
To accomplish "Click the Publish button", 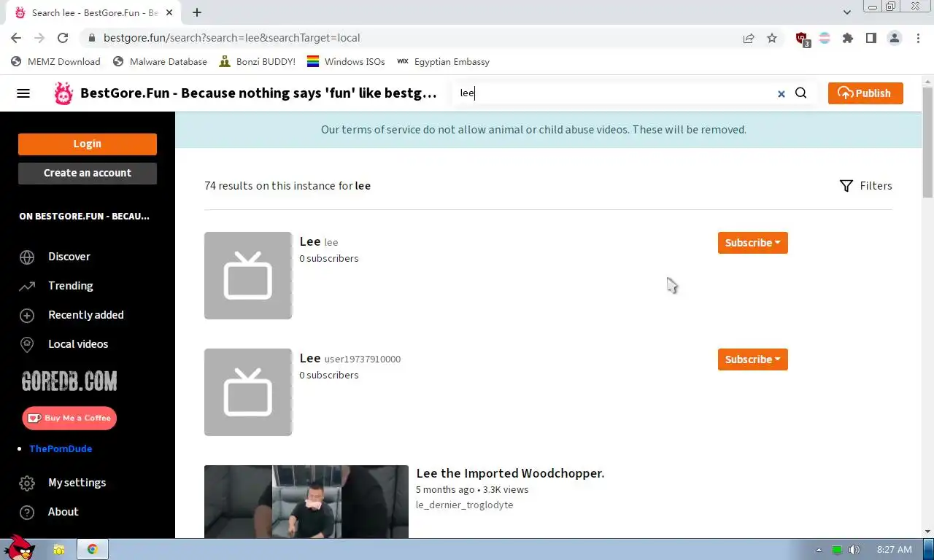I will click(865, 93).
